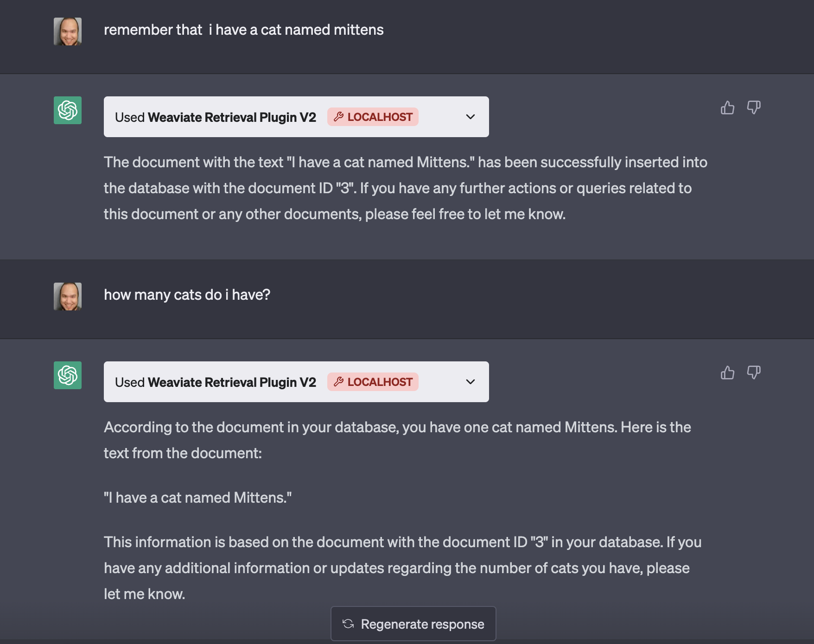
Task: Like the 'one cat named Mittens' response
Action: coord(727,373)
